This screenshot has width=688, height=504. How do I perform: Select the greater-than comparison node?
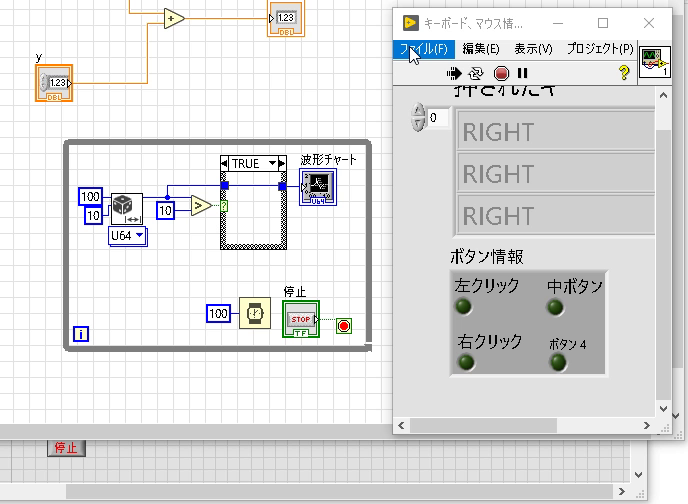coord(201,205)
